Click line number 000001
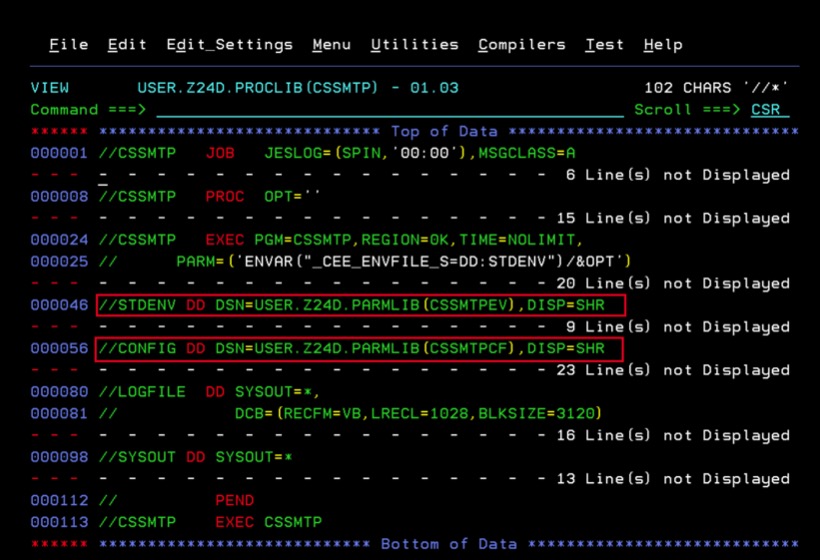Screen dimensions: 820x560 (59, 153)
